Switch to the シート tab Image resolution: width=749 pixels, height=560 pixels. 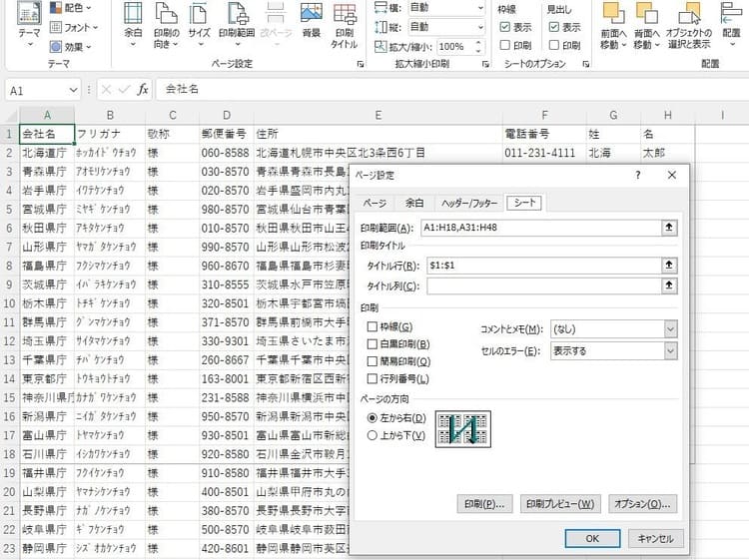coord(524,203)
